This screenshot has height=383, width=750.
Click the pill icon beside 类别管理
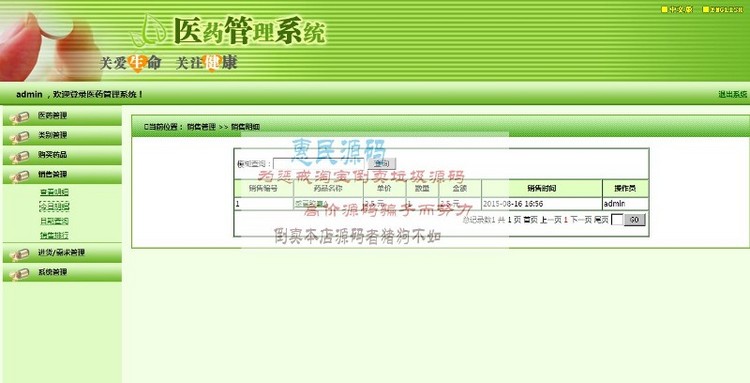click(x=20, y=137)
